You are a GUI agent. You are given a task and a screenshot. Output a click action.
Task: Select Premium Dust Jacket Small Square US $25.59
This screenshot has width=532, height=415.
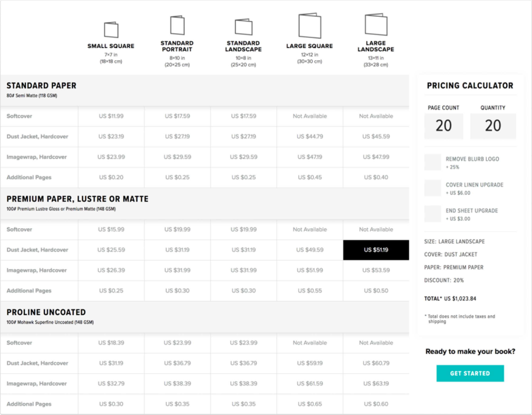(x=111, y=250)
